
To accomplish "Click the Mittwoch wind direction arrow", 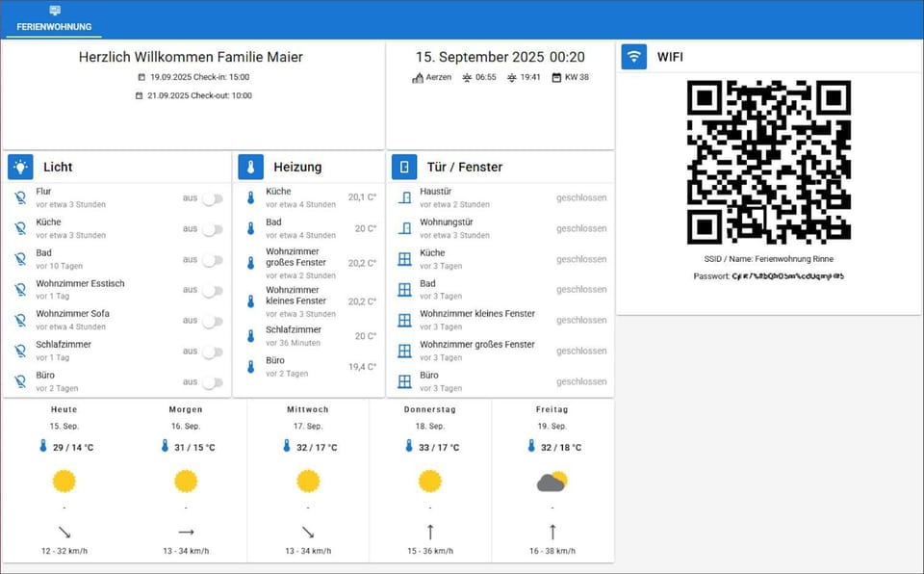I will (308, 533).
